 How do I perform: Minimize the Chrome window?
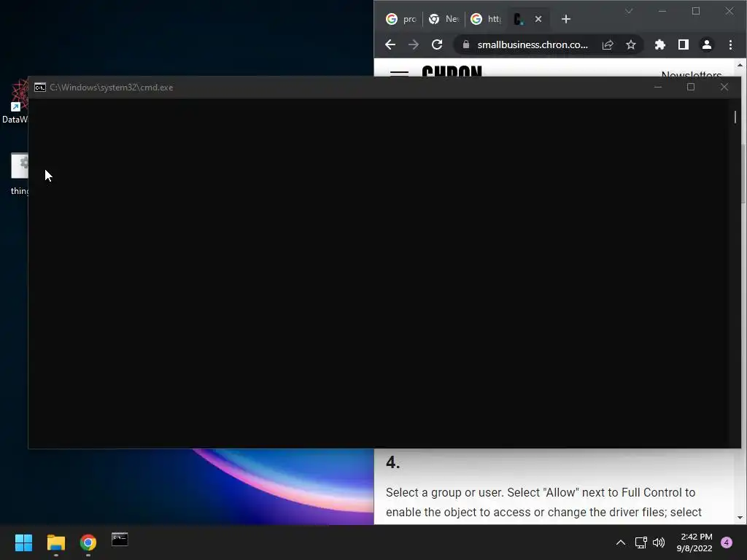[662, 11]
